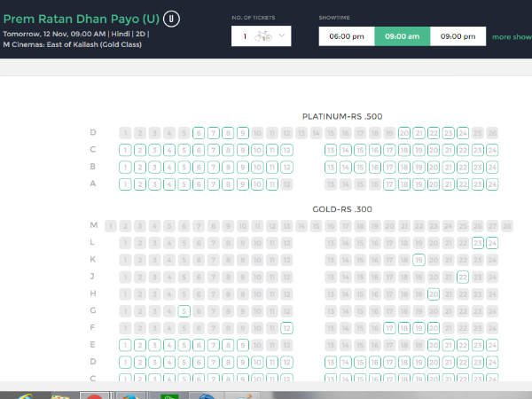
Task: Click the bicycle icon in ticket selector
Action: click(x=263, y=36)
